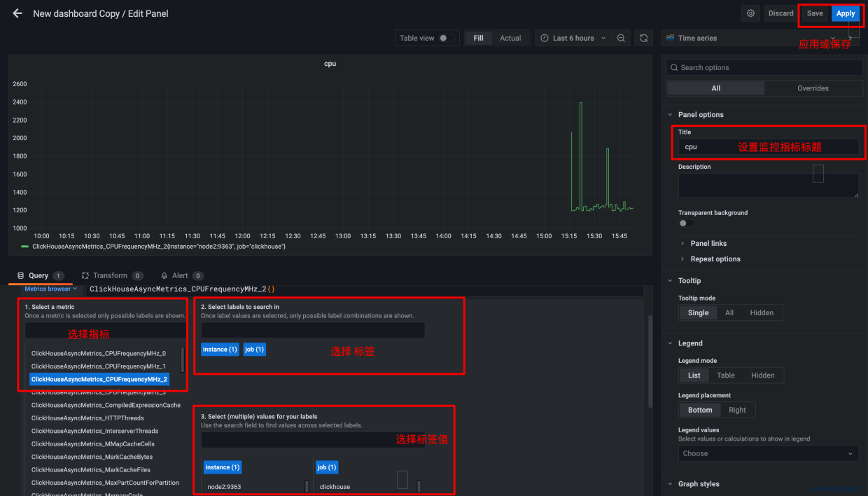Click the back arrow to exit panel editing

[x=17, y=13]
